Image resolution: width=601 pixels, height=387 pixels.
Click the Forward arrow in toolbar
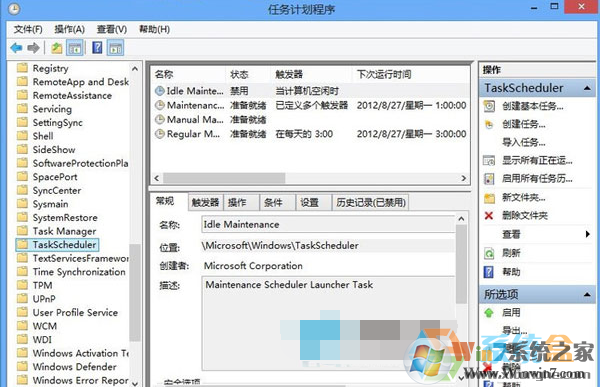tap(34, 48)
